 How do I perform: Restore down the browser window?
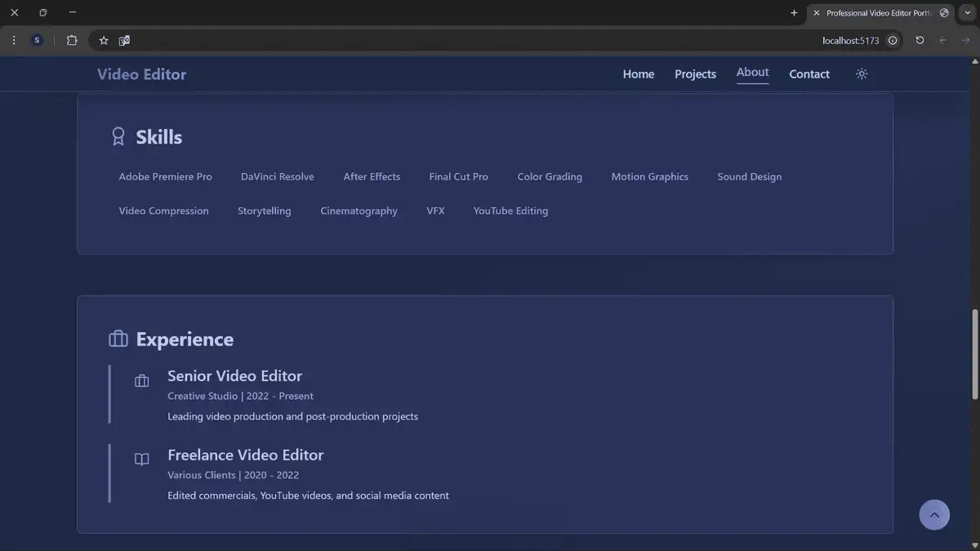pos(43,12)
